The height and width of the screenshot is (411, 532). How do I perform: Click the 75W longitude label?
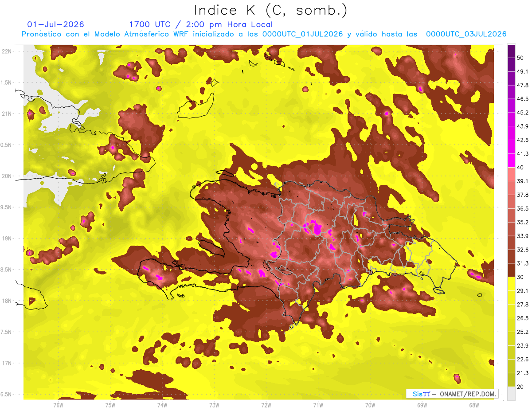click(110, 405)
